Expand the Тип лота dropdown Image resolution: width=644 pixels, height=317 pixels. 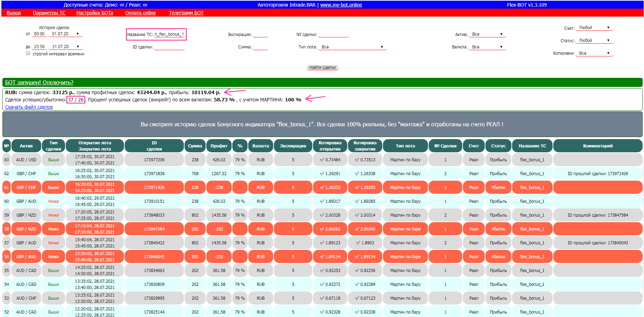pos(352,47)
